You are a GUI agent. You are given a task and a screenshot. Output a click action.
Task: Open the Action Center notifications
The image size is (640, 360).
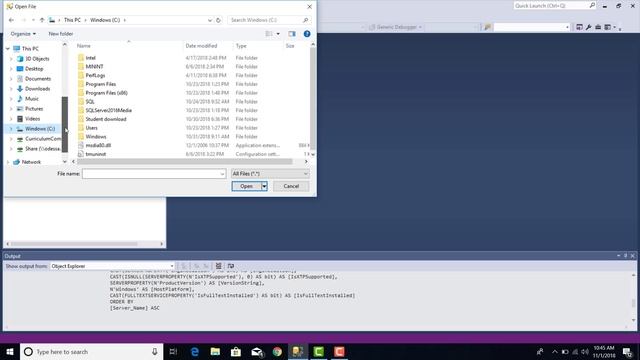click(627, 351)
